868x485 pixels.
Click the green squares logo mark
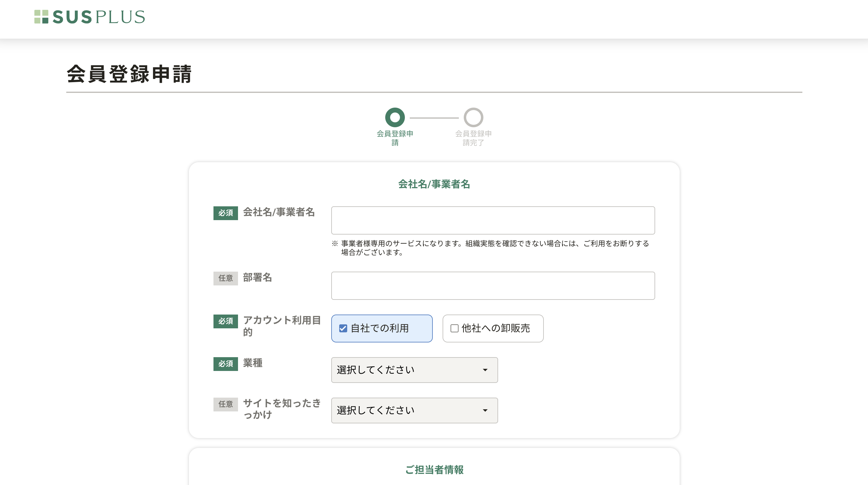(x=41, y=17)
